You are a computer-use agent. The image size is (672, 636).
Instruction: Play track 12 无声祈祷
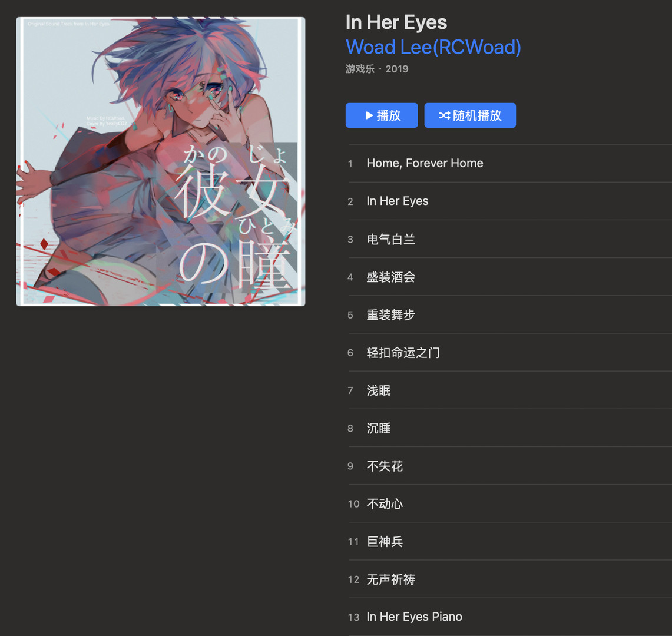(391, 579)
